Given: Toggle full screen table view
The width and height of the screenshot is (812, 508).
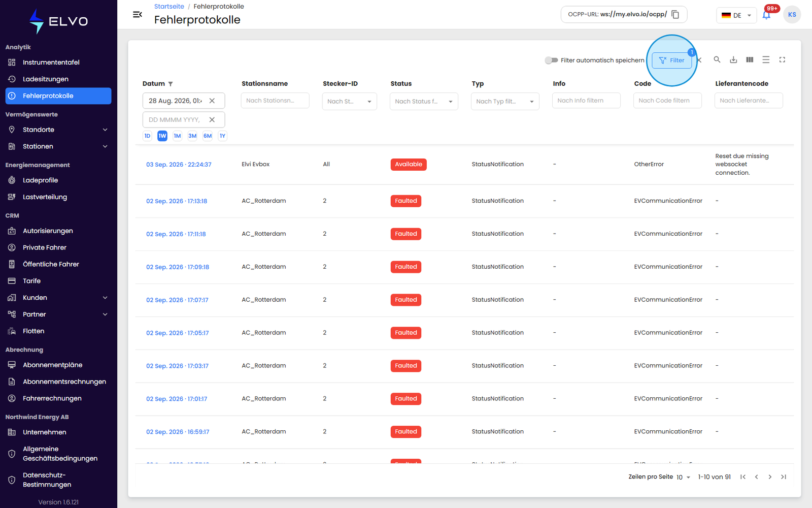Looking at the screenshot, I should pos(782,60).
